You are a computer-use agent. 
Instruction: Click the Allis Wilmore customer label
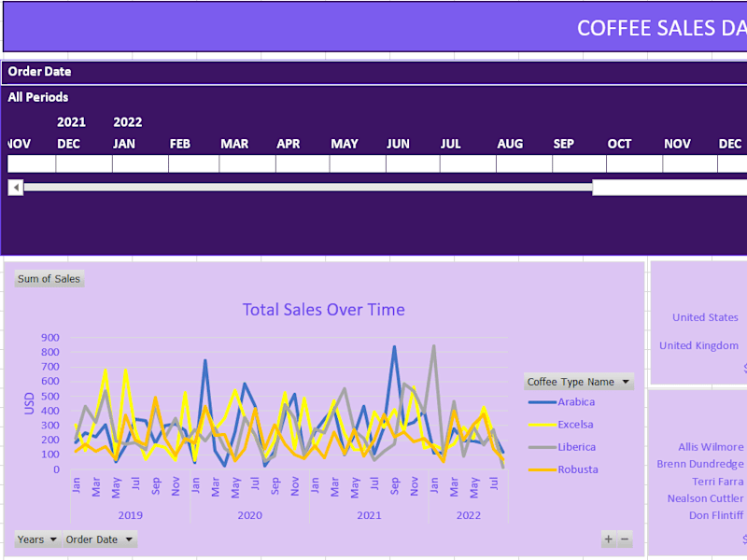tap(711, 447)
